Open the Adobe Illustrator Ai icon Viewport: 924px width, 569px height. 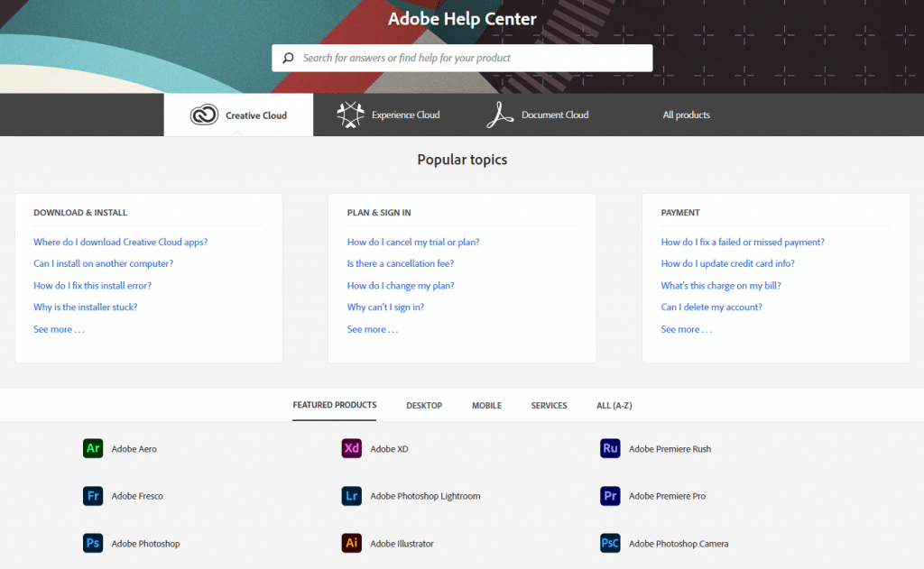tap(352, 544)
